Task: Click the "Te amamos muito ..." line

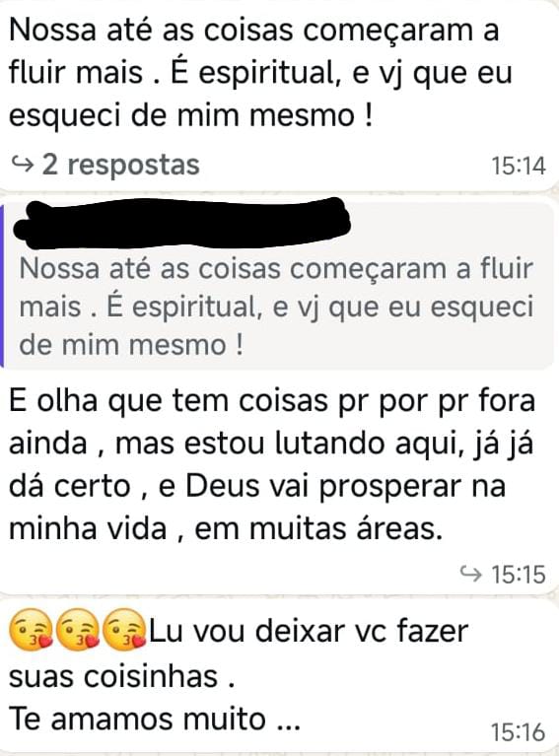Action: point(155,719)
